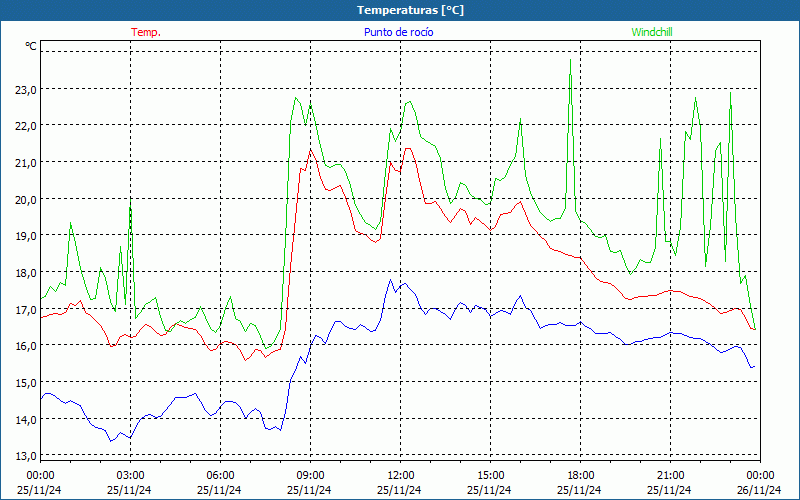Click the 18:00 time axis label

tap(581, 476)
